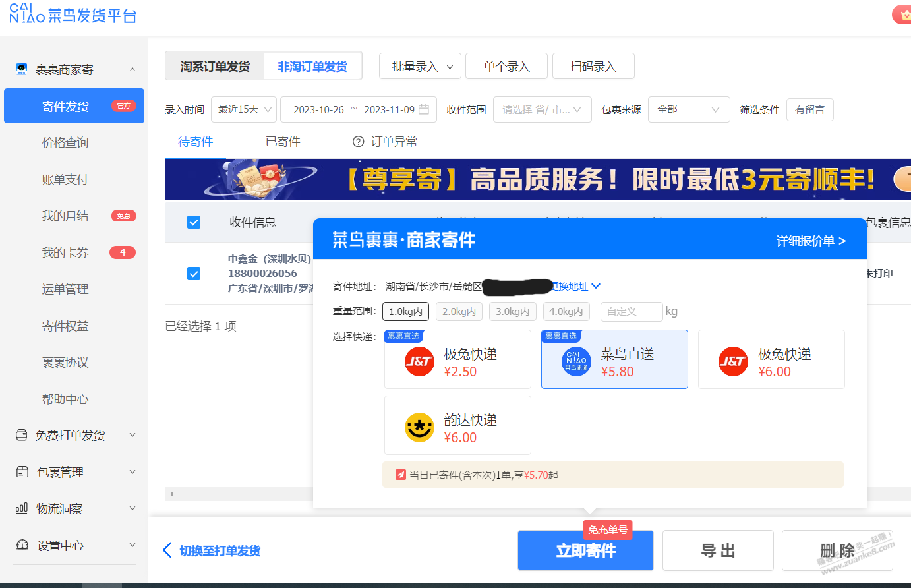Click the 自定义 weight input field
Screen dimensions: 911x588
point(632,312)
